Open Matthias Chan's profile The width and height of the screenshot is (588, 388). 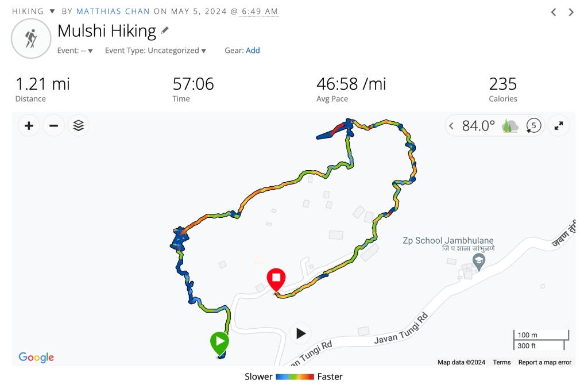pyautogui.click(x=113, y=11)
